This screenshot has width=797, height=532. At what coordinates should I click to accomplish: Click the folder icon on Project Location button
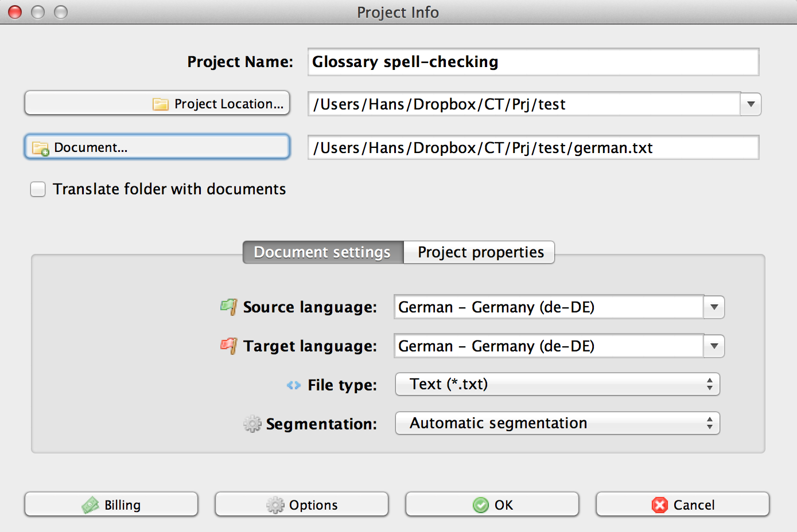pyautogui.click(x=161, y=104)
